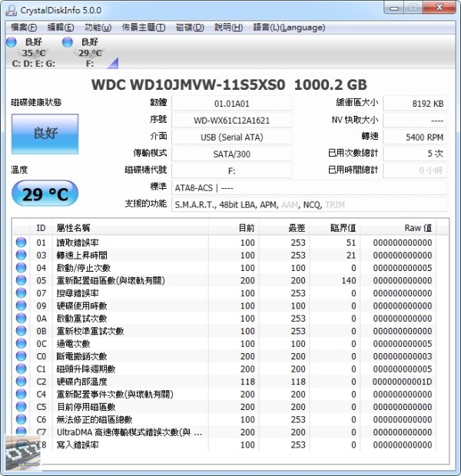Click status icon of attribute 04 啟動/停止次數
Image resolution: width=461 pixels, height=476 pixels.
tap(21, 268)
